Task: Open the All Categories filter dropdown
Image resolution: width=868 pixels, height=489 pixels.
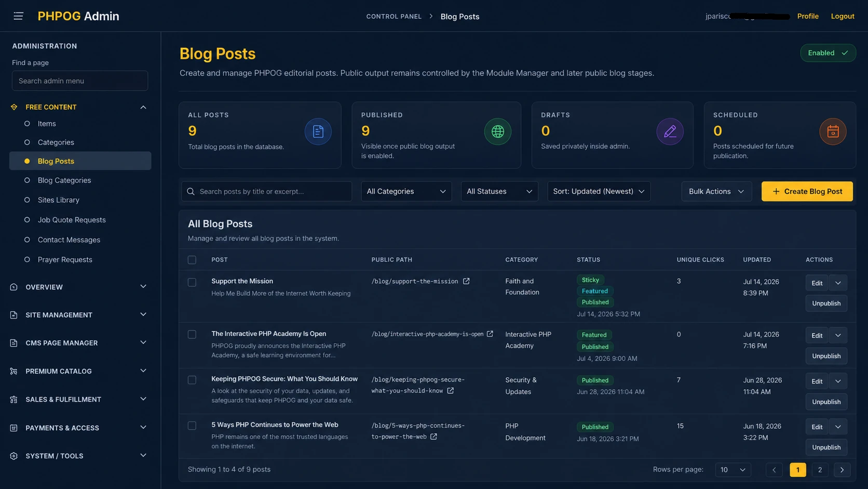Action: pos(406,191)
